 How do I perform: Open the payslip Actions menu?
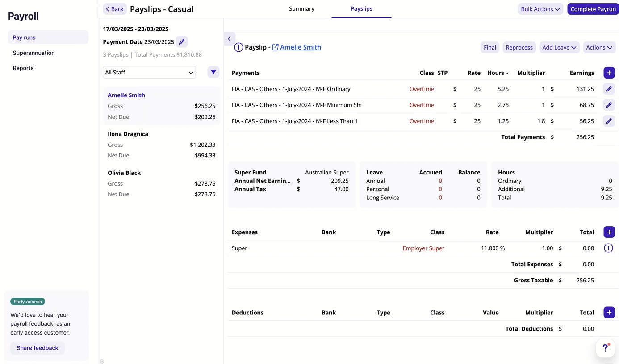tap(599, 47)
